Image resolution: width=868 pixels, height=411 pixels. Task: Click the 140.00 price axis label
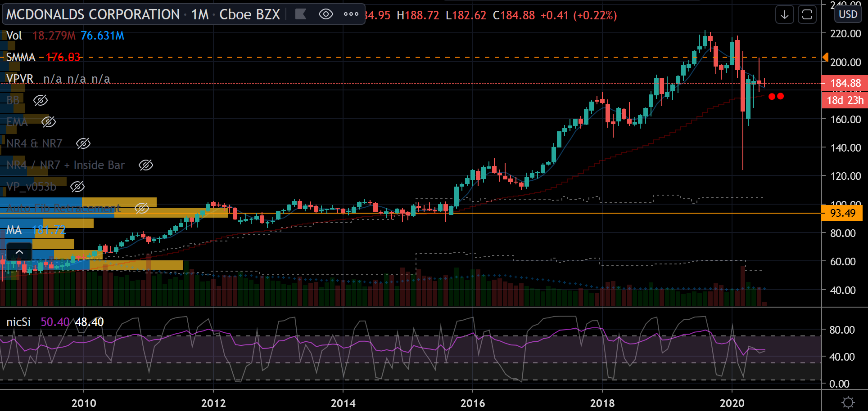(845, 148)
